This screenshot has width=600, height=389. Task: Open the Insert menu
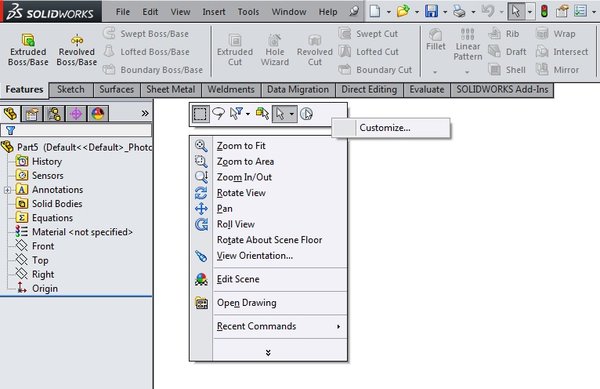click(214, 12)
